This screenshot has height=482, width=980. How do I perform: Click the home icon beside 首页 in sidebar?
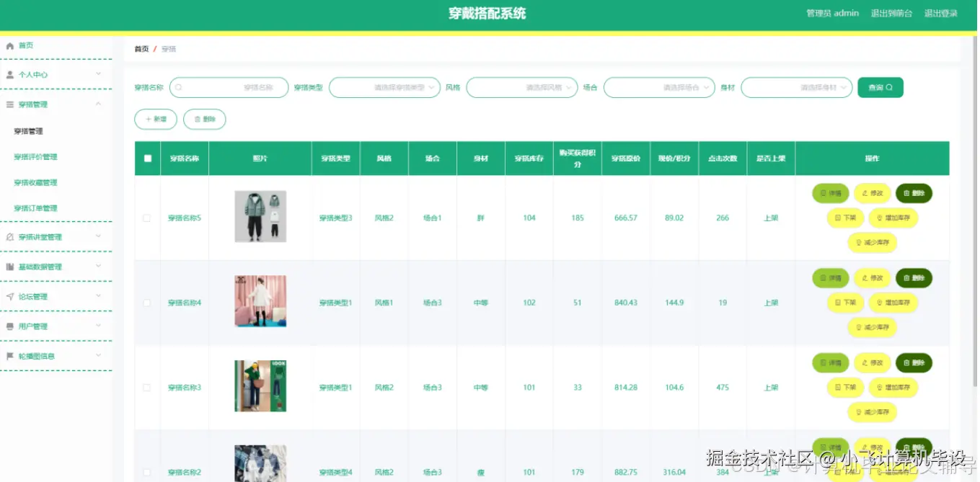click(x=10, y=45)
